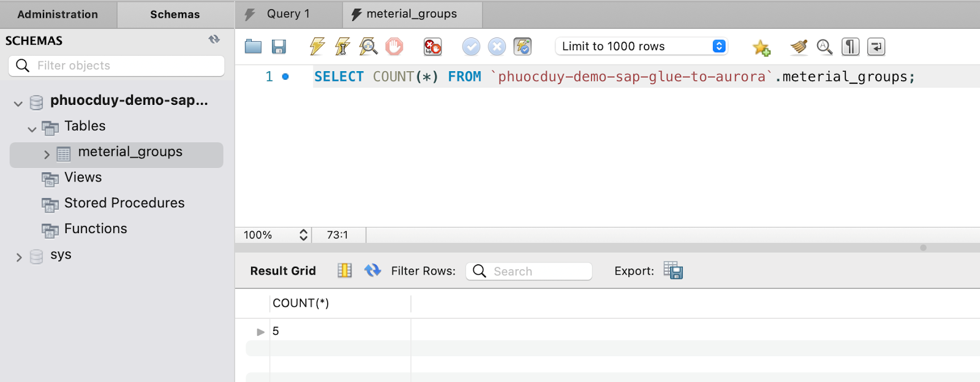Toggle the result grid view icon
Viewport: 980px width, 382px height.
[x=345, y=270]
